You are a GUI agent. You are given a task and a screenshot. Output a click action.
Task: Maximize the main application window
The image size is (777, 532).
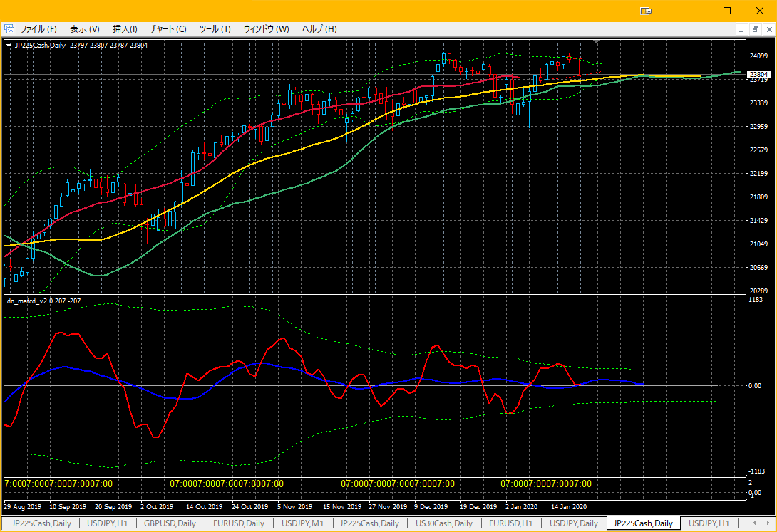[727, 11]
